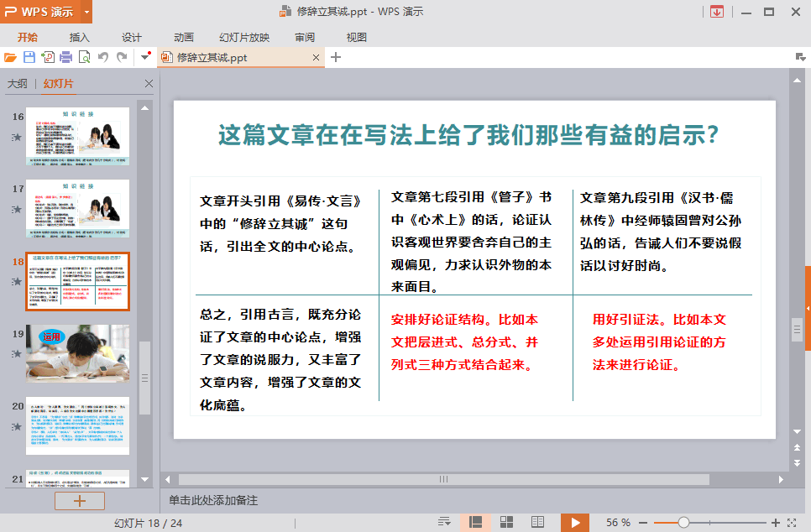The image size is (811, 532).
Task: Toggle Reading view in status bar
Action: (537, 522)
